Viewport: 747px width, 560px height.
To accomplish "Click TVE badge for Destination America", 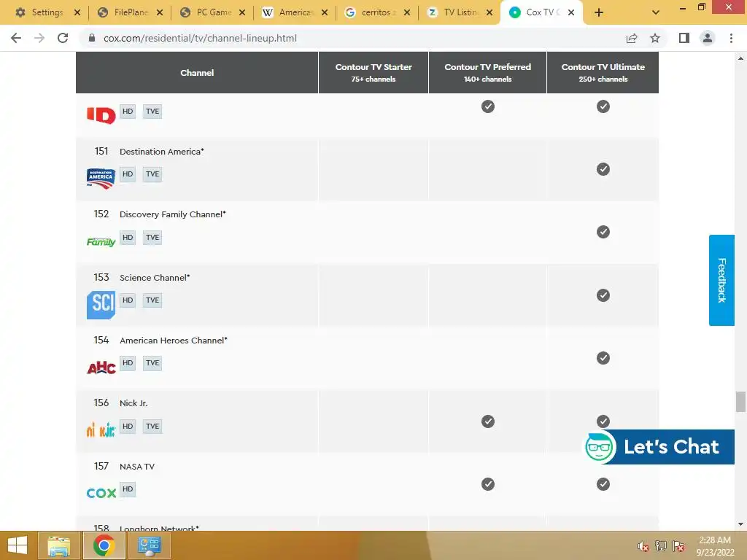I will tap(152, 174).
